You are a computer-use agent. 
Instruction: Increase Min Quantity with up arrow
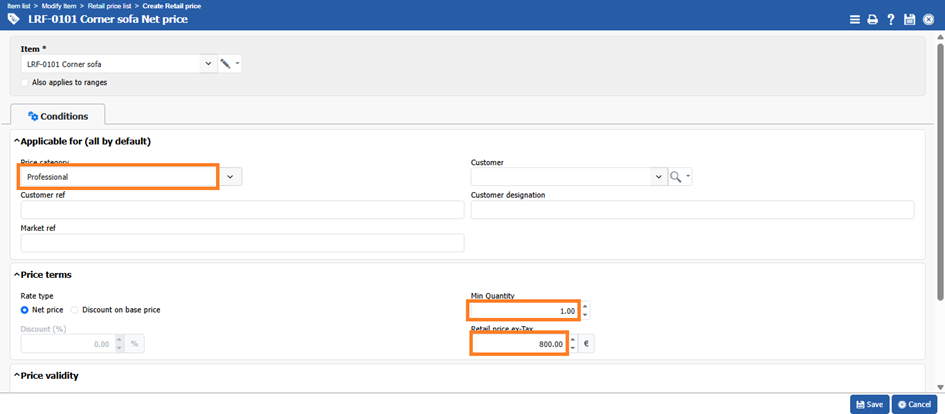click(x=585, y=306)
